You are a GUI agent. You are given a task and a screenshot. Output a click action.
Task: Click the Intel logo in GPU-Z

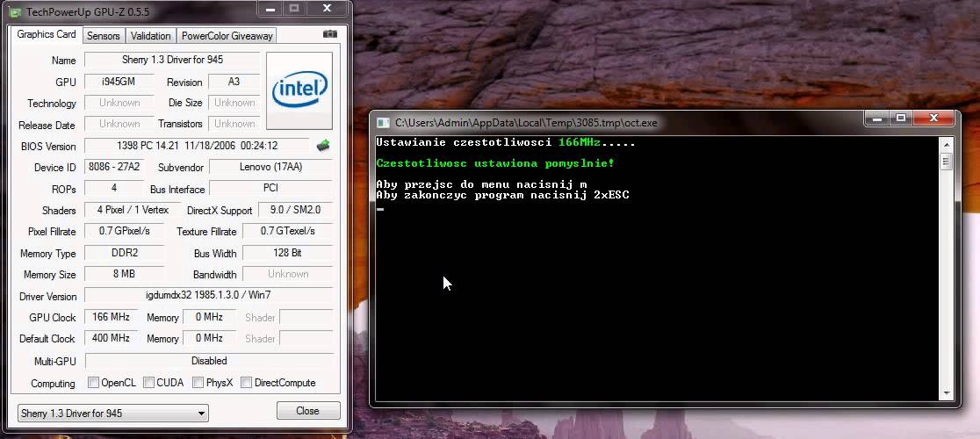pos(299,90)
